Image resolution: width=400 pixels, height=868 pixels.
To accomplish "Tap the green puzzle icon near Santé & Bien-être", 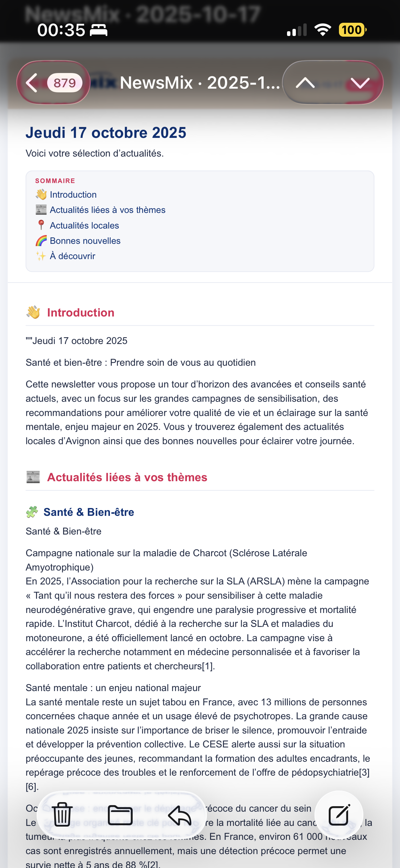I will (33, 512).
